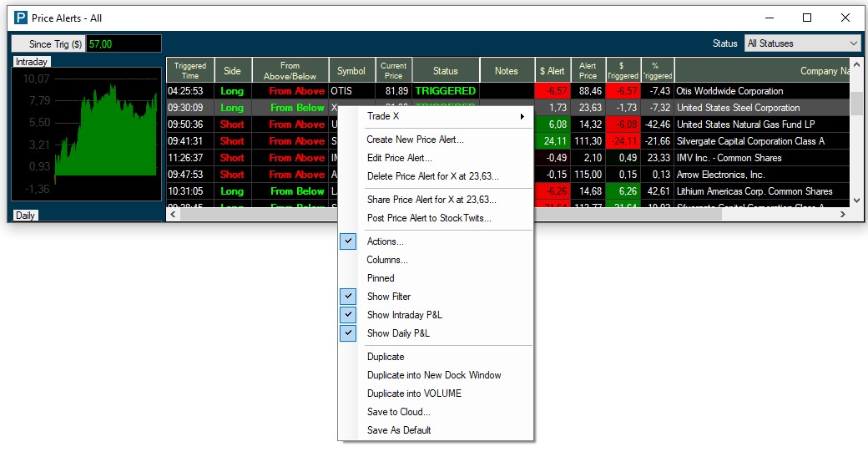868x452 pixels.
Task: Click the vertical scrollbar down arrow
Action: [x=856, y=201]
